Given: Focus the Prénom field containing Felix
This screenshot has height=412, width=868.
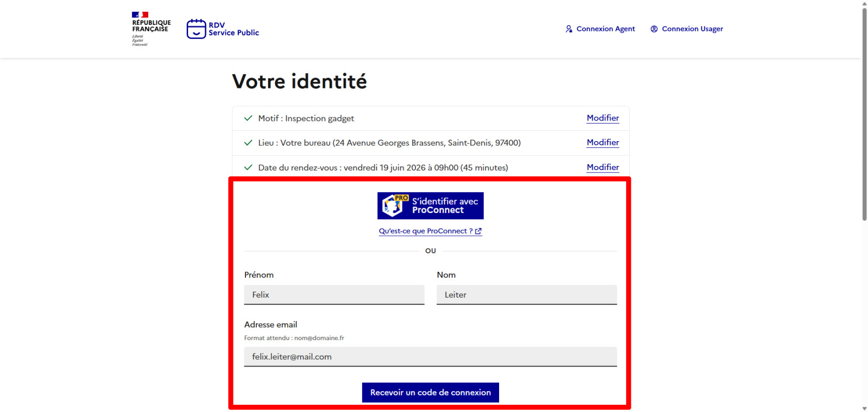Looking at the screenshot, I should pyautogui.click(x=334, y=295).
